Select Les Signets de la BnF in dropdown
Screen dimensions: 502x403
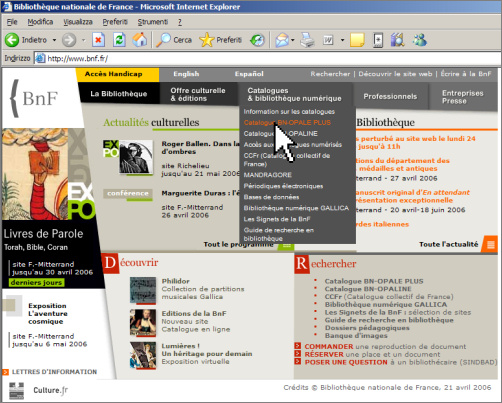[x=277, y=219]
